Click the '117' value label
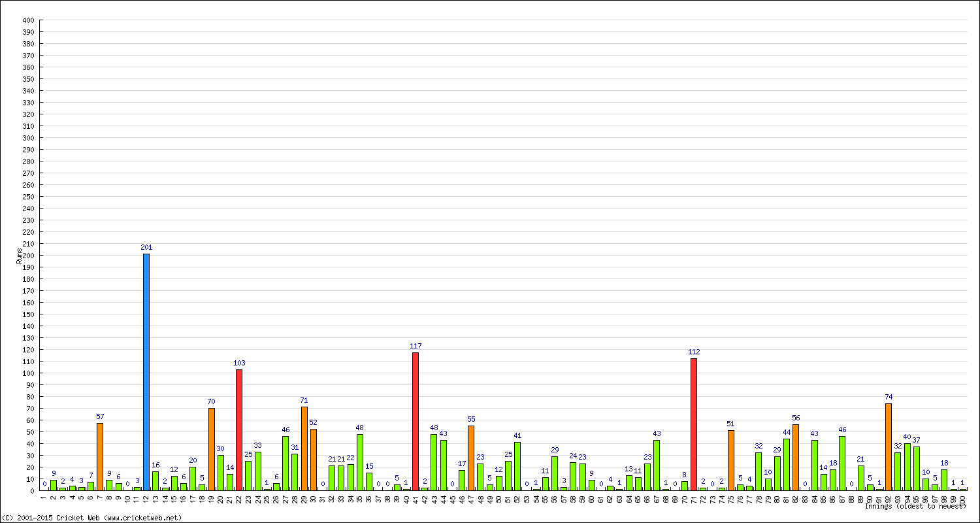The width and height of the screenshot is (980, 523). pos(416,346)
